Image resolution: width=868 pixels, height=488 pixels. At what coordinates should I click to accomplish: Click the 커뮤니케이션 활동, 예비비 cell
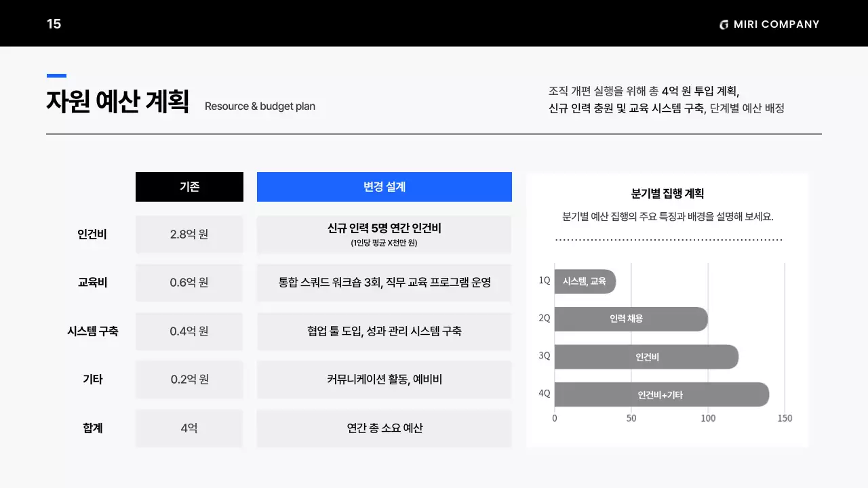coord(384,380)
